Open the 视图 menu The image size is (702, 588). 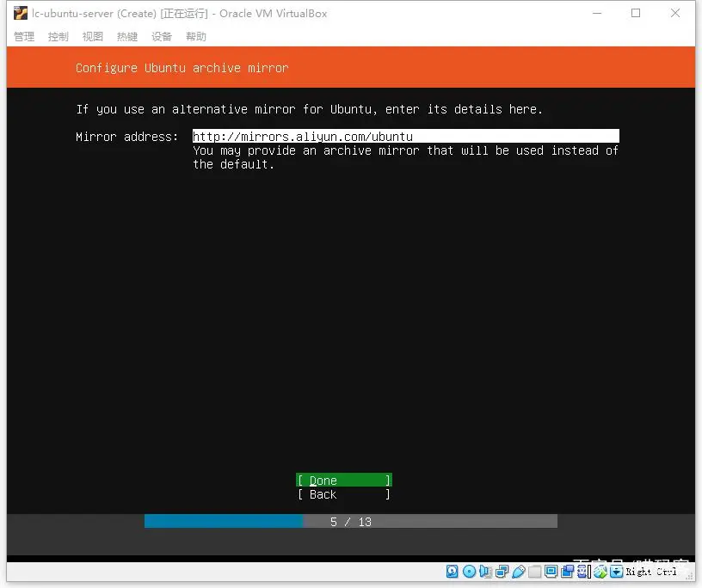coord(93,36)
